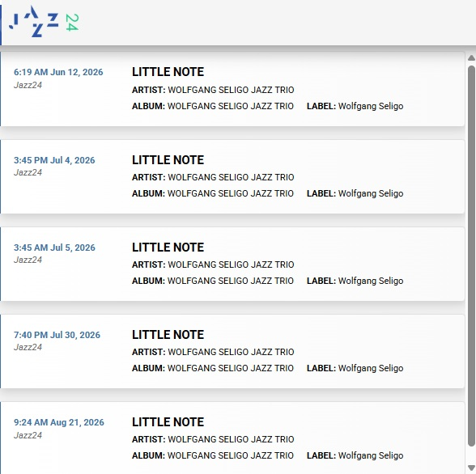Select the first LITTLE NOTE song title
Viewport: 476px width, 474px height.
[168, 72]
